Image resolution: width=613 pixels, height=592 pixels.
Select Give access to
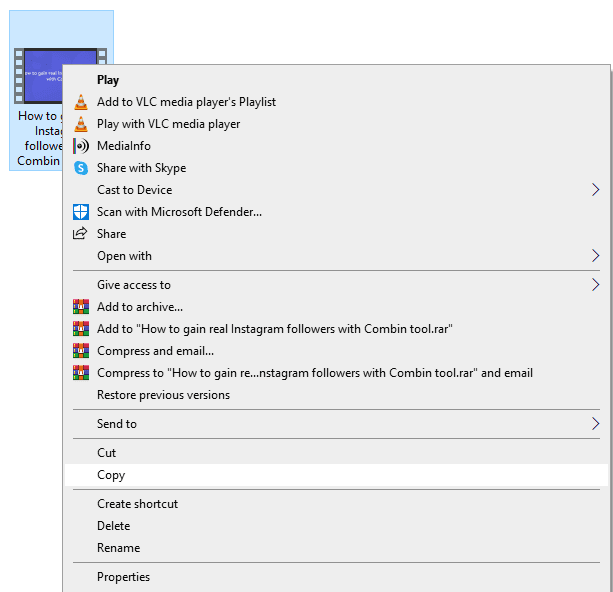pyautogui.click(x=336, y=285)
